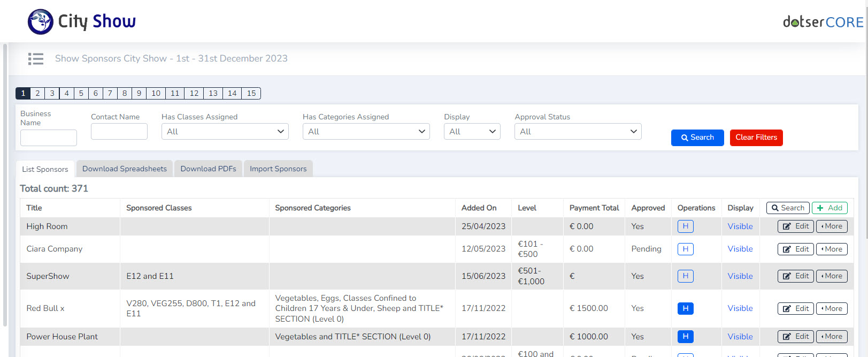Open More options for High Room

(x=832, y=226)
